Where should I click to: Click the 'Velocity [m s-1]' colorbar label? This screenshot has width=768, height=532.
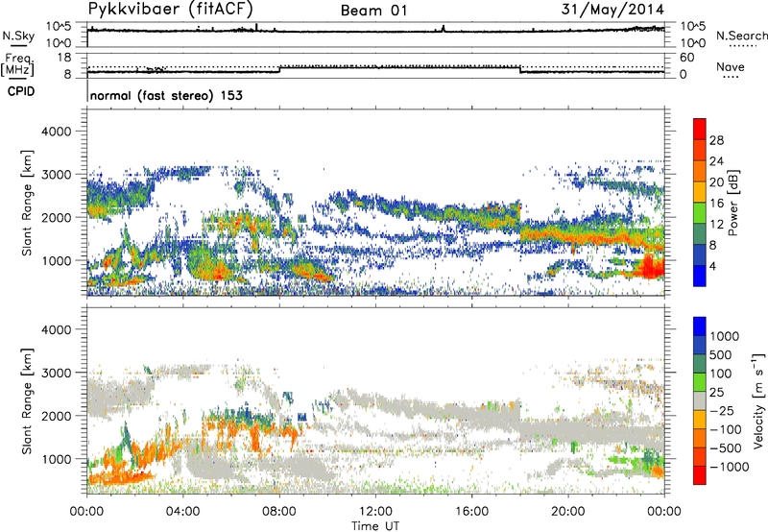pyautogui.click(x=758, y=400)
